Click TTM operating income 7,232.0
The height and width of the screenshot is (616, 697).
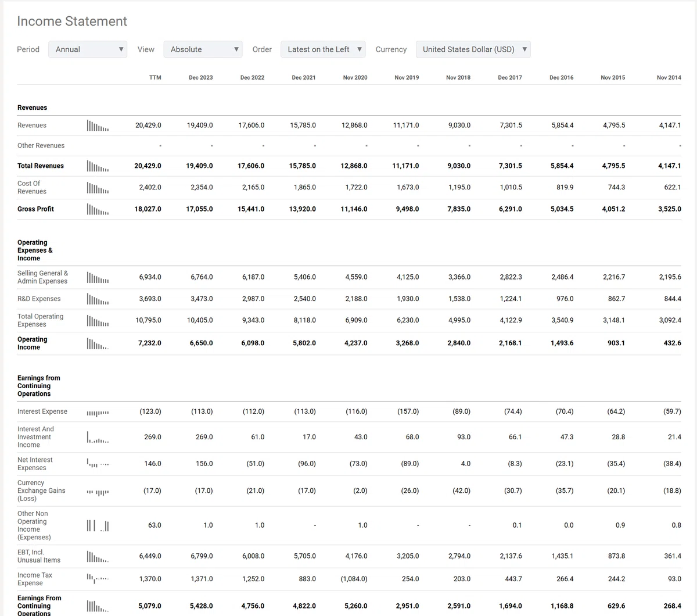[x=150, y=343]
